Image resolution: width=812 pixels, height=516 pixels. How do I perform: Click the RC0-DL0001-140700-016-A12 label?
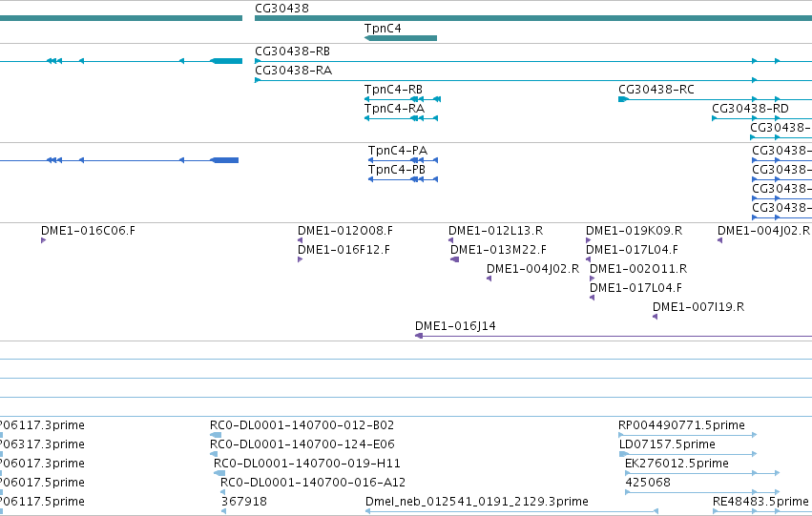click(x=313, y=483)
